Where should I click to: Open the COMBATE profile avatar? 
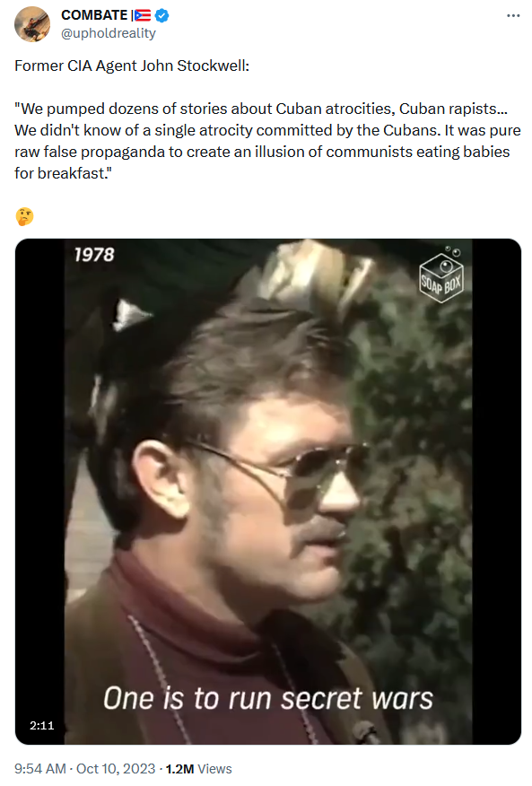coord(32,24)
